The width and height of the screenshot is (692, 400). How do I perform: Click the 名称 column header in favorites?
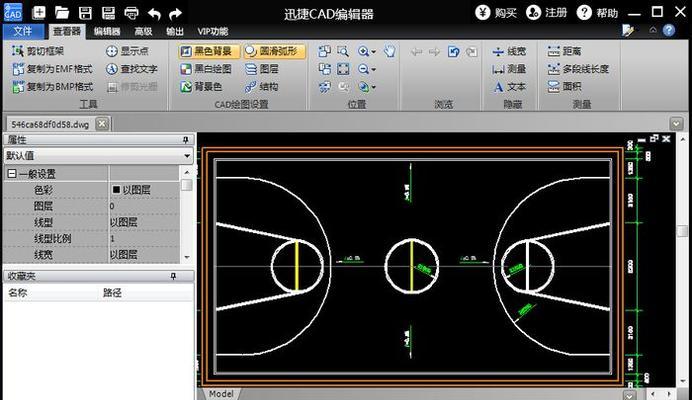click(x=18, y=293)
